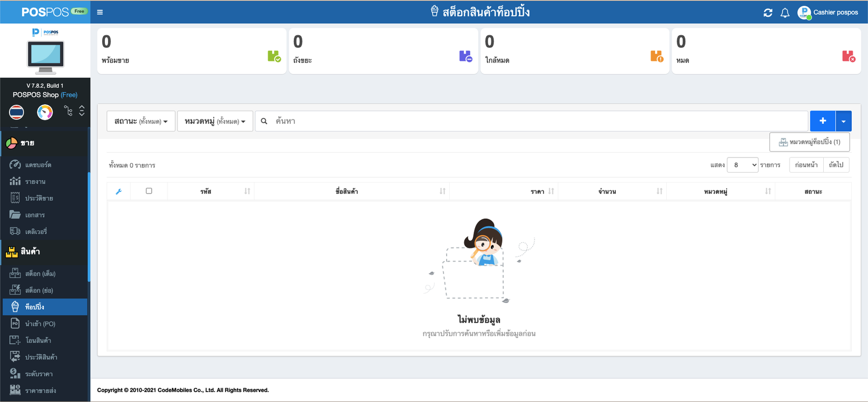This screenshot has height=402, width=868.
Task: Sort table by รหัส column
Action: point(247,192)
